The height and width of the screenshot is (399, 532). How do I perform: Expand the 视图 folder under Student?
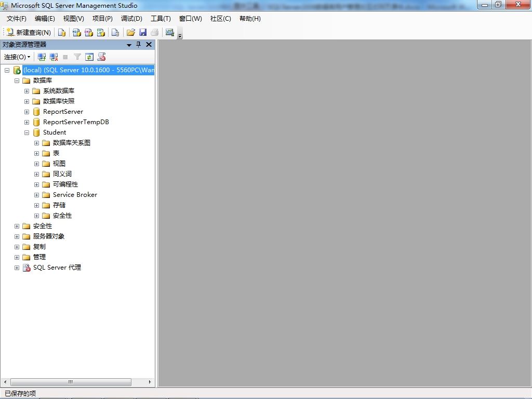click(x=36, y=164)
